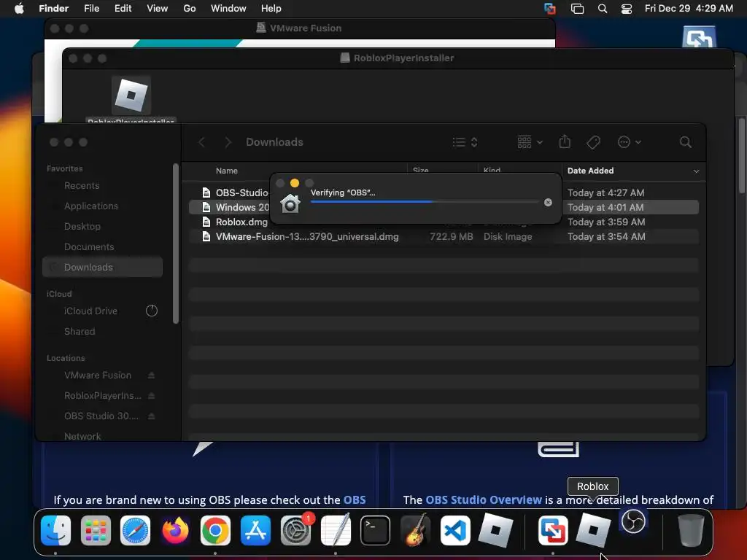Eject VMware Fusion volume in sidebar
Screen dimensions: 747x560
pos(151,376)
